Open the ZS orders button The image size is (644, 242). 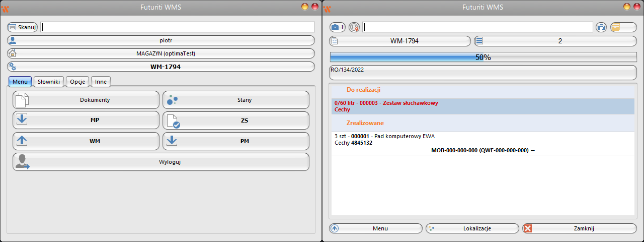pos(235,120)
